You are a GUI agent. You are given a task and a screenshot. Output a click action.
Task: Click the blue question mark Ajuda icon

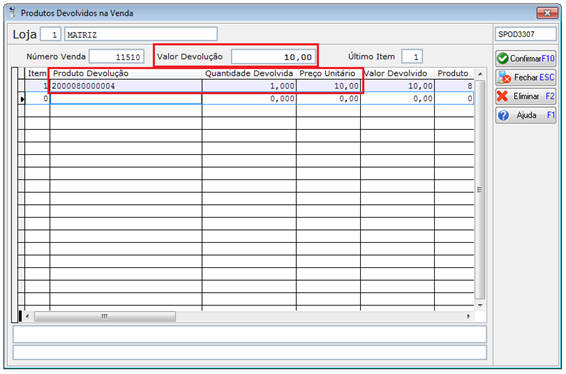[503, 115]
